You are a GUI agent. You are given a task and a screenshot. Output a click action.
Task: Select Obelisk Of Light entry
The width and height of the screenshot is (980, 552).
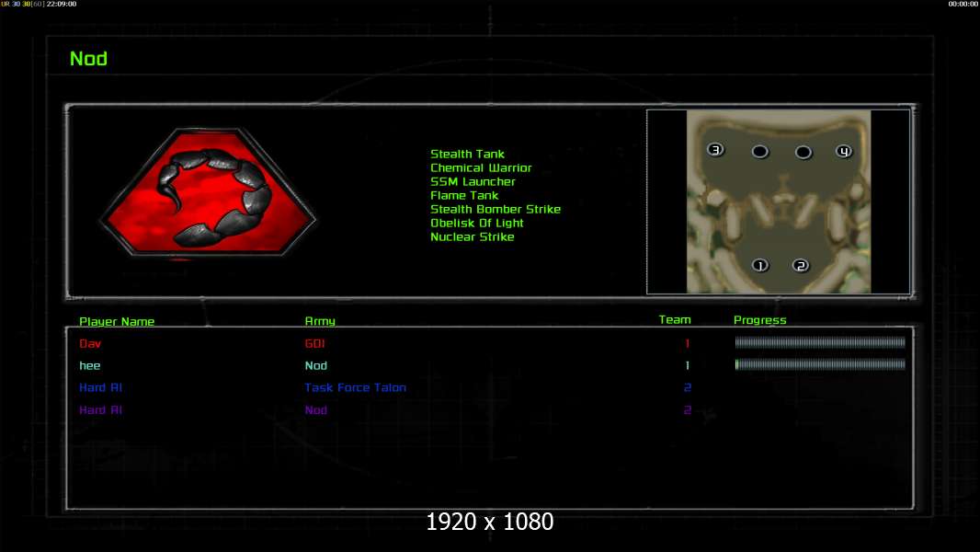tap(477, 223)
